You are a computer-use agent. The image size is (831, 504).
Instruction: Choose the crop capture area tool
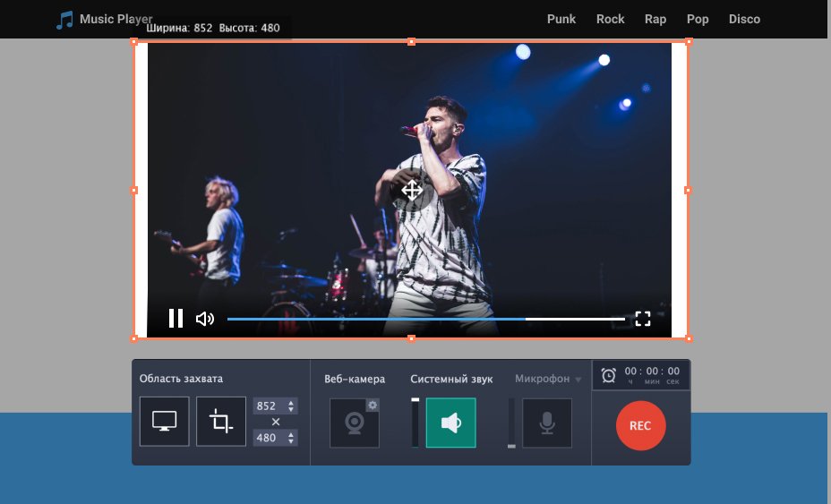tap(221, 422)
